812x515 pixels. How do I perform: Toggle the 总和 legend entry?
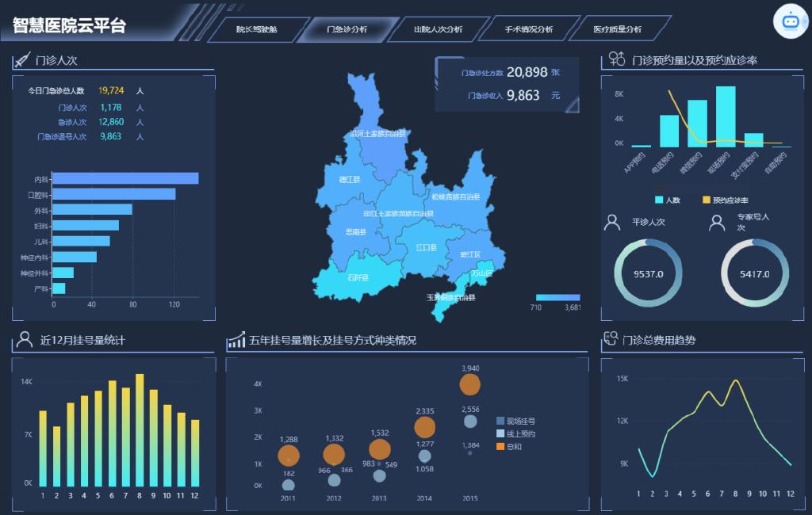(508, 447)
